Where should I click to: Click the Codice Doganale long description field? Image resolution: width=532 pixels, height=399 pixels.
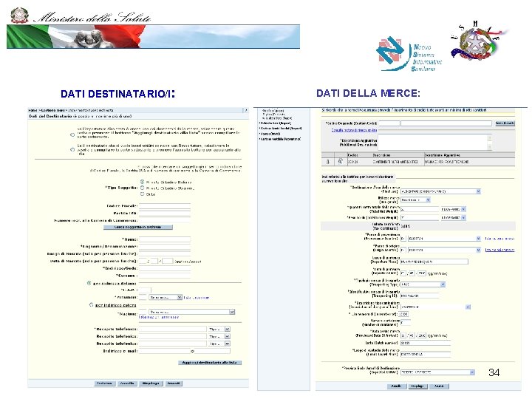446,123
